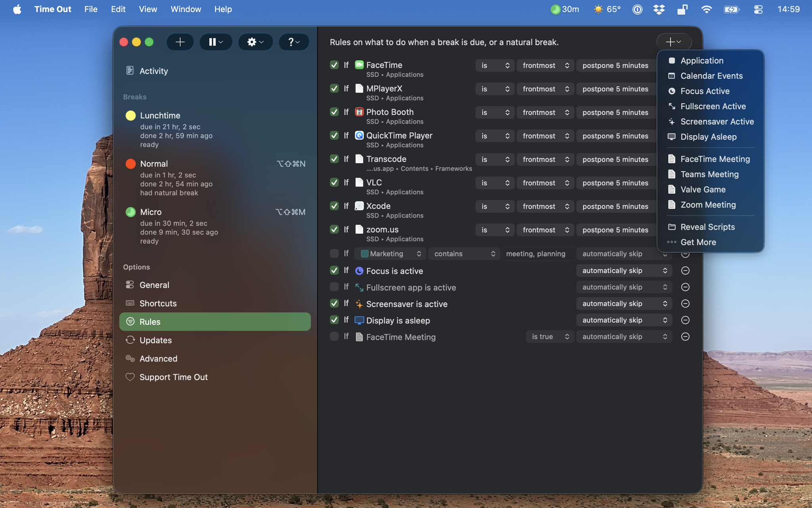Choose Application from the add rule menu
This screenshot has width=812, height=508.
[x=710, y=61]
